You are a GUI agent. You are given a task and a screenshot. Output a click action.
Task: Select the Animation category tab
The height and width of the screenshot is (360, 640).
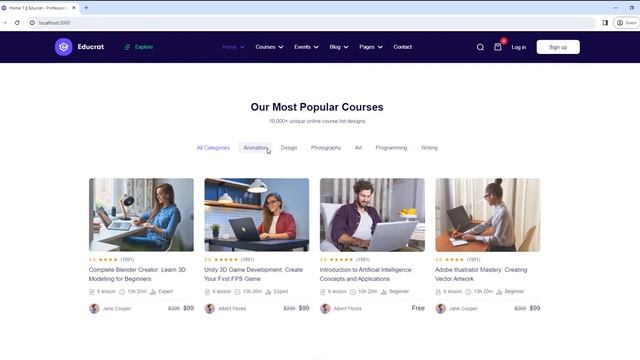tap(255, 148)
